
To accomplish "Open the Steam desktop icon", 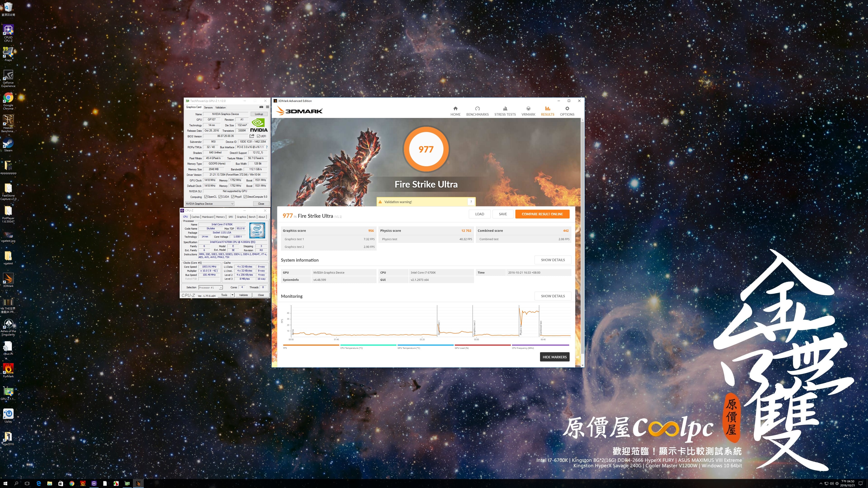I will [x=8, y=145].
